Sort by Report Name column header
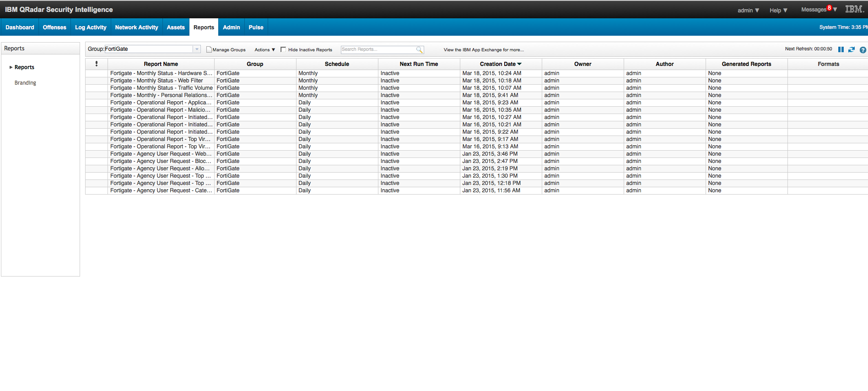This screenshot has height=391, width=868. (161, 64)
